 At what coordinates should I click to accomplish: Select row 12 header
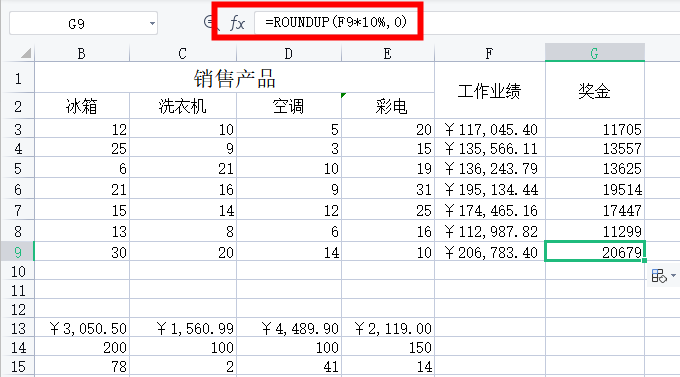[x=18, y=309]
